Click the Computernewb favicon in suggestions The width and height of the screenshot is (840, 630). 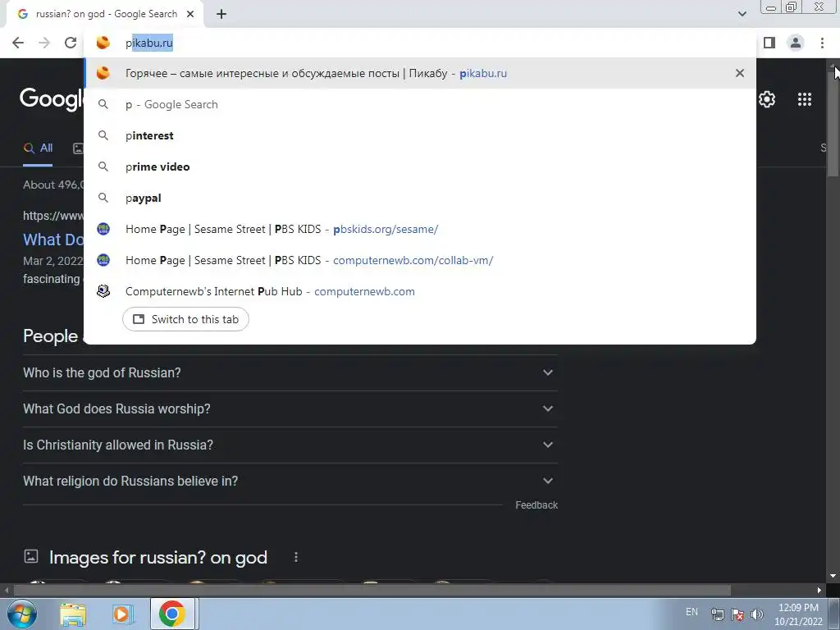click(x=103, y=291)
